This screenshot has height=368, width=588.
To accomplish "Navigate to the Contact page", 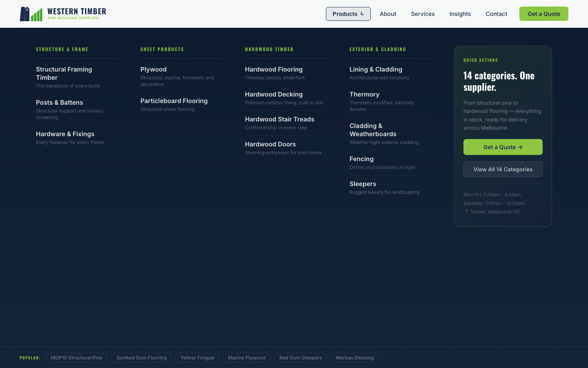I will click(496, 14).
